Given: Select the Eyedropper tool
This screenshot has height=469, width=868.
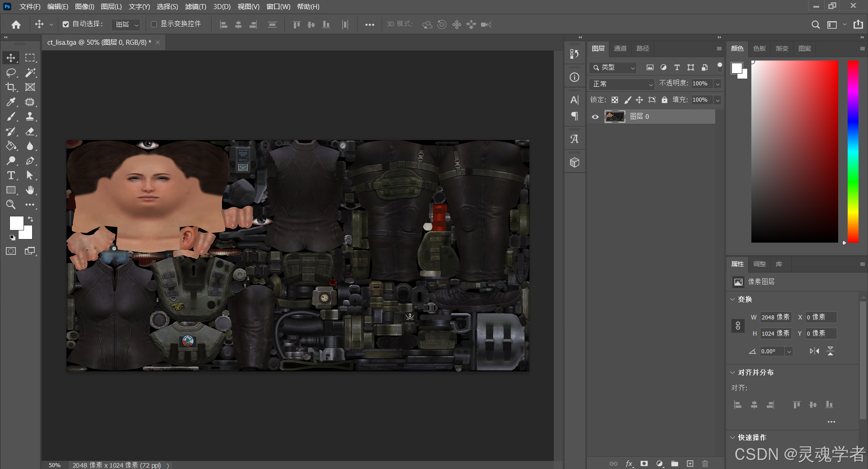Looking at the screenshot, I should [11, 102].
